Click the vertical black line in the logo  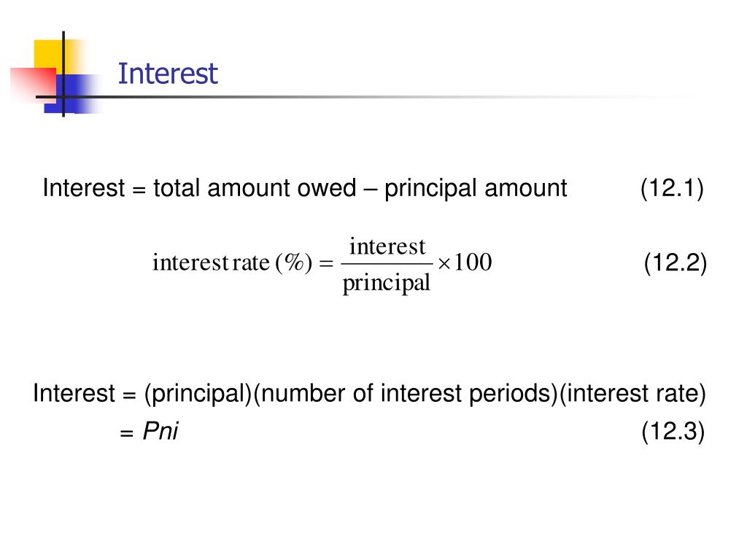click(x=63, y=74)
